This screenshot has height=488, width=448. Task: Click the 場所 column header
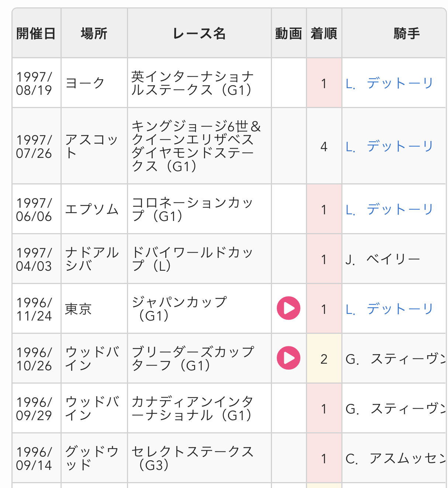[94, 34]
